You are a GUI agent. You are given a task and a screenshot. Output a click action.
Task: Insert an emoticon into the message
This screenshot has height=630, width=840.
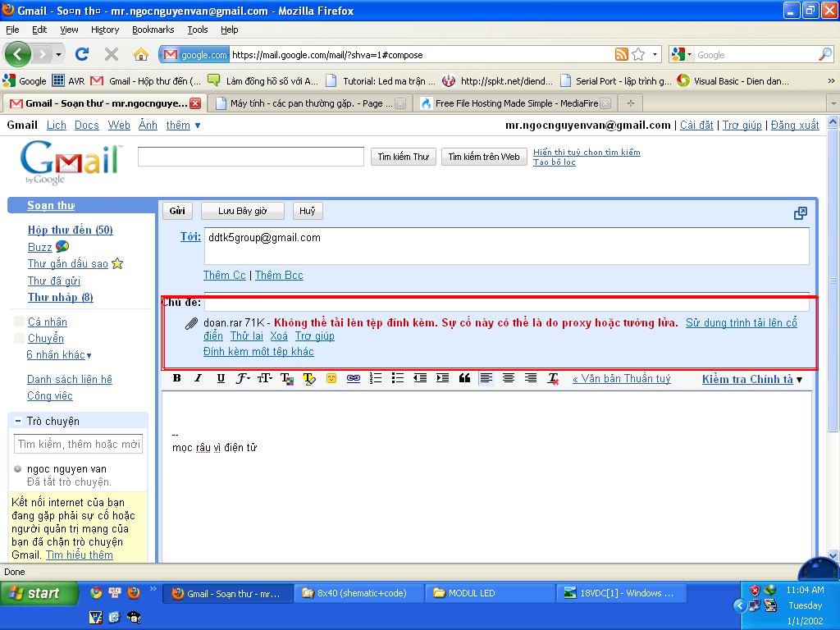331,378
